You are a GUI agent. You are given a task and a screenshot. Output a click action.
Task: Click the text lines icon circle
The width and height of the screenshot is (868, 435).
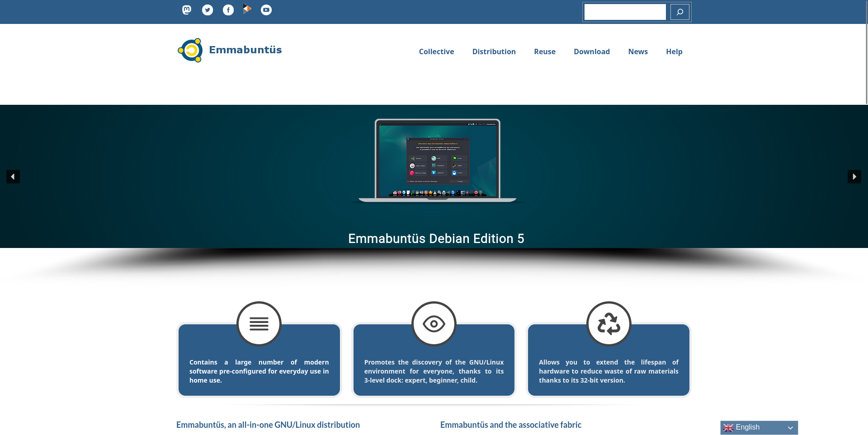259,323
